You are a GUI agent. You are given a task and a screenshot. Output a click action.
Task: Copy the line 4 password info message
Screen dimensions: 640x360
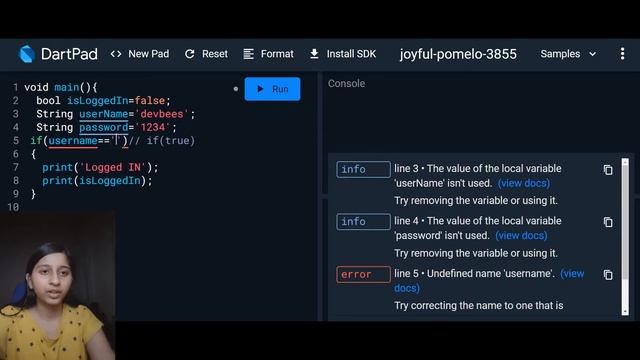coord(608,222)
